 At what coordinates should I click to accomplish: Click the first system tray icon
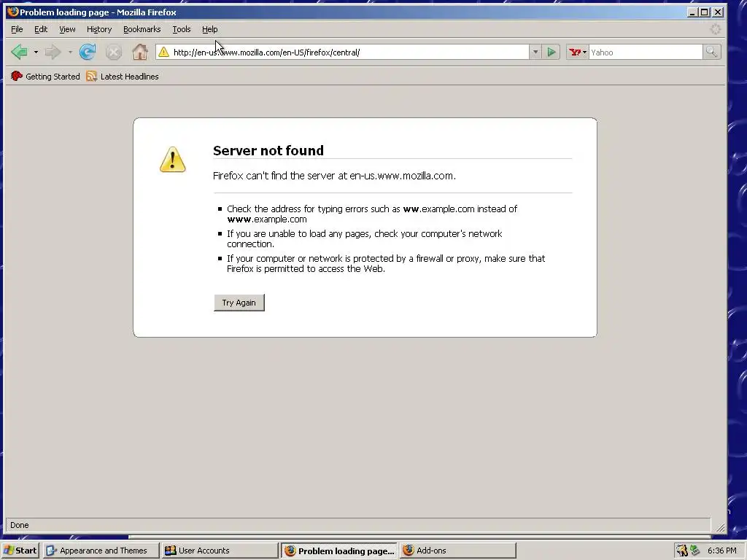pos(682,551)
